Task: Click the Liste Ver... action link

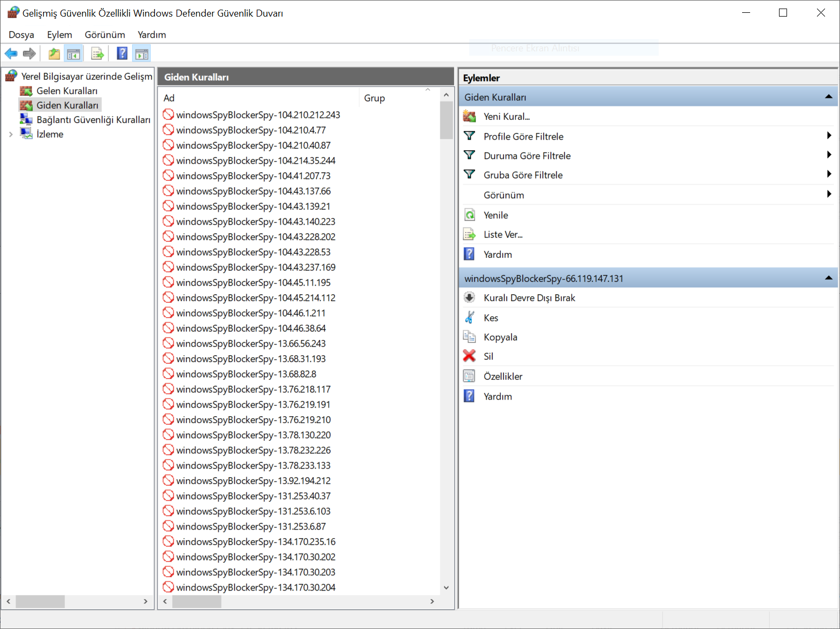Action: pyautogui.click(x=503, y=234)
